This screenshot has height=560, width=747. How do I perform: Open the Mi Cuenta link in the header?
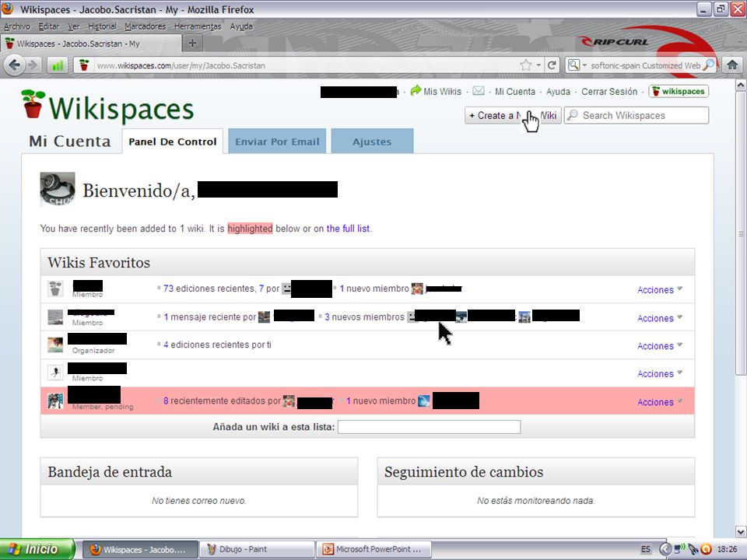pos(515,92)
